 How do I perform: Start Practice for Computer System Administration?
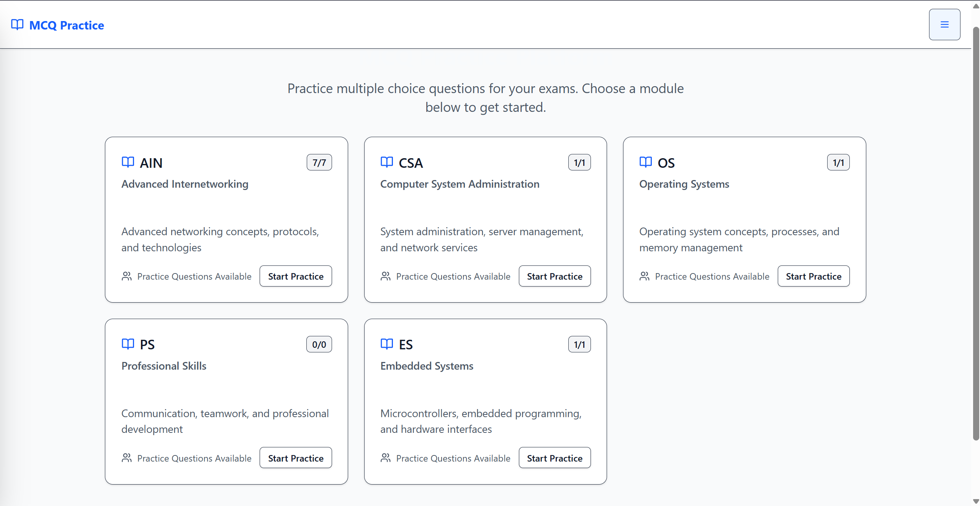[x=554, y=276]
